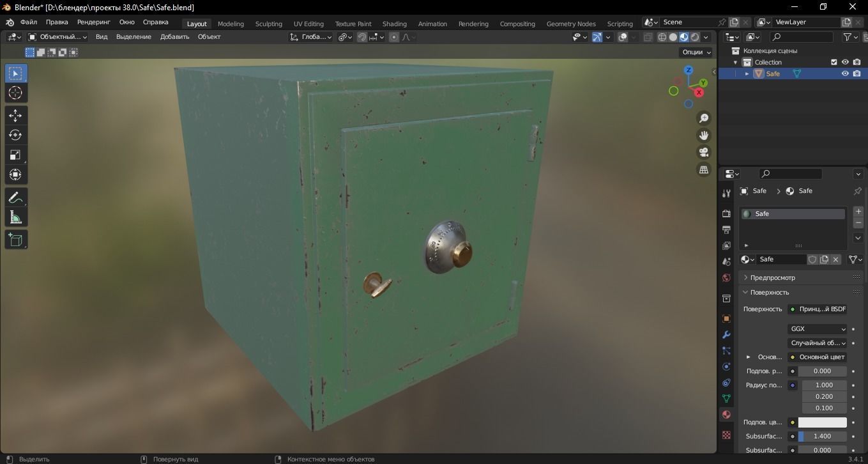Open the Tool properties tab

coord(726,193)
